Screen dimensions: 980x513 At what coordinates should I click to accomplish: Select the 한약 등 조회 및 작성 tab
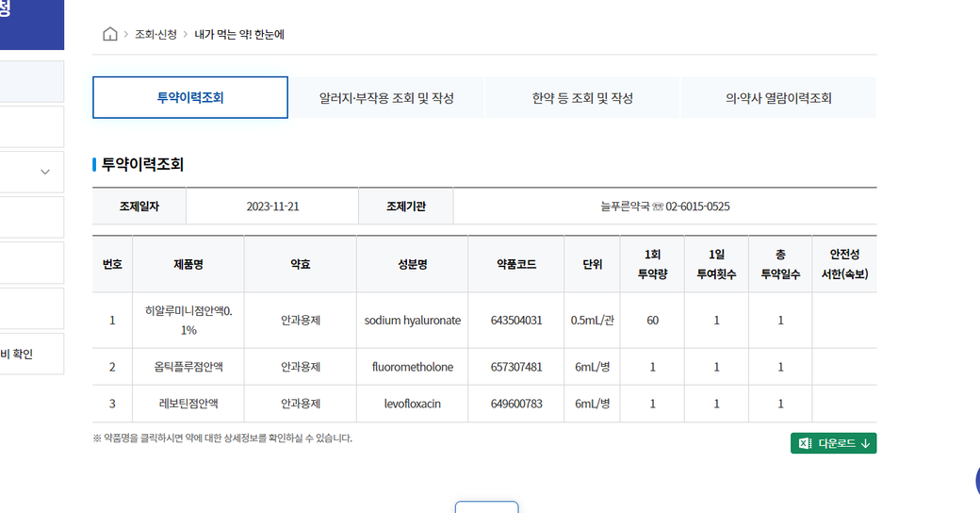(582, 98)
